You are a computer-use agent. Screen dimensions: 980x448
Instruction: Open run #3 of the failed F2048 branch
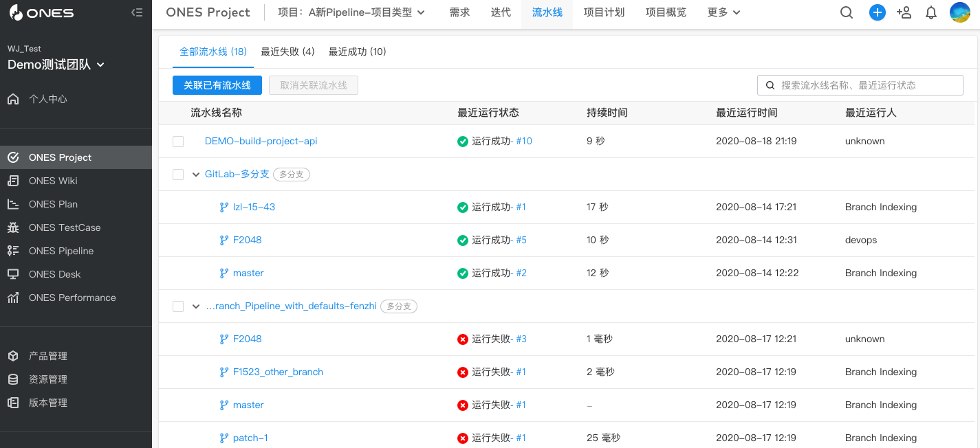tap(521, 339)
